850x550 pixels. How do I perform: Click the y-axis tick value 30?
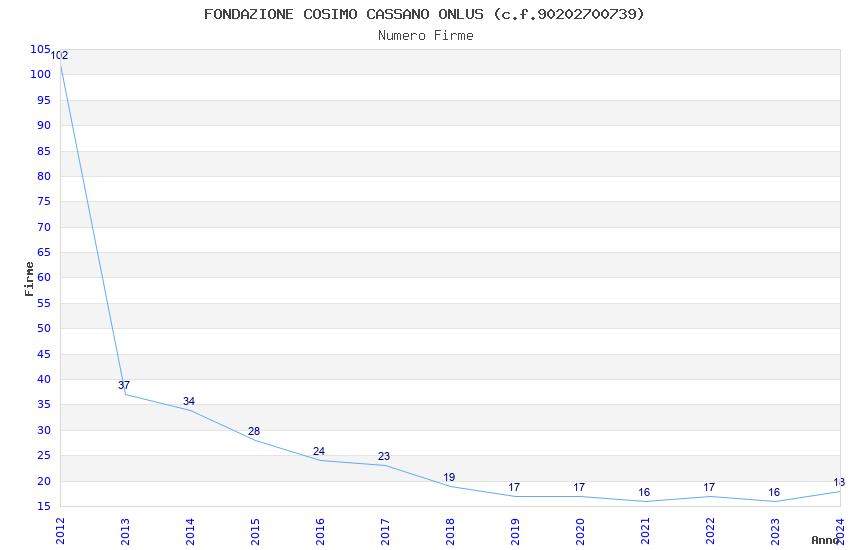point(44,430)
